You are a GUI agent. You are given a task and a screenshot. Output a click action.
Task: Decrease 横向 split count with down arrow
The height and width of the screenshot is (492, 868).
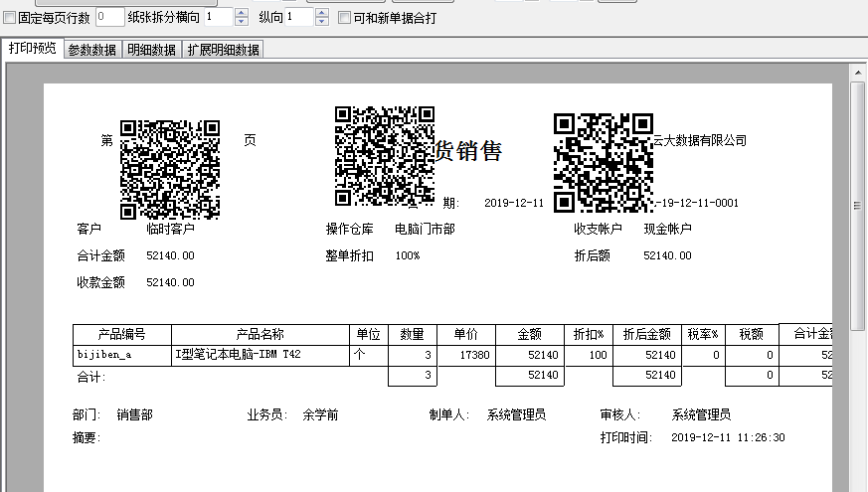(241, 22)
